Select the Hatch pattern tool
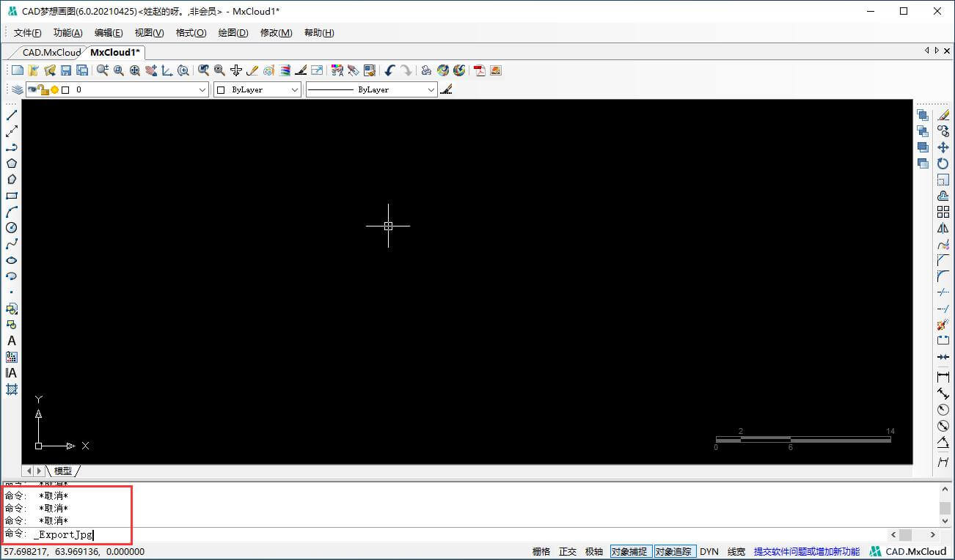The width and height of the screenshot is (955, 560). tap(12, 389)
